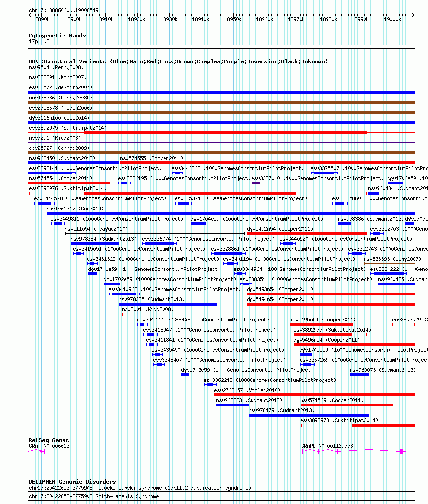Click the esv3362248 variant label

pyautogui.click(x=270, y=380)
